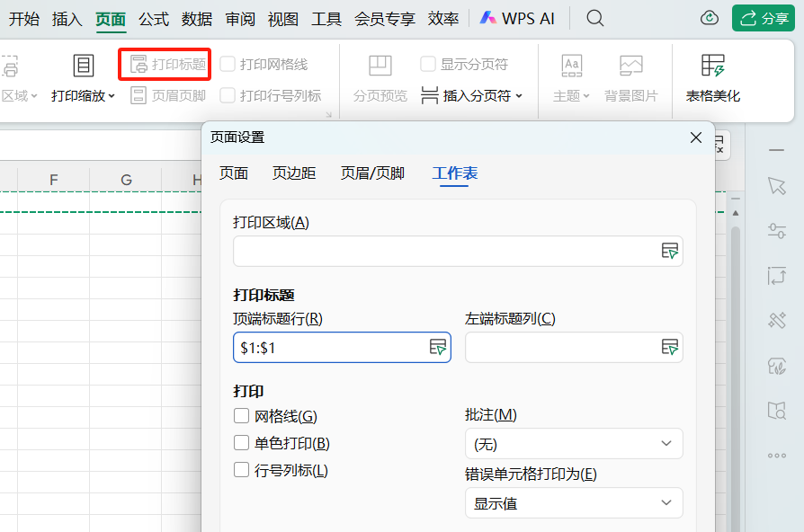Click range picker icon in 打印区域 field
804x532 pixels.
pyautogui.click(x=669, y=252)
